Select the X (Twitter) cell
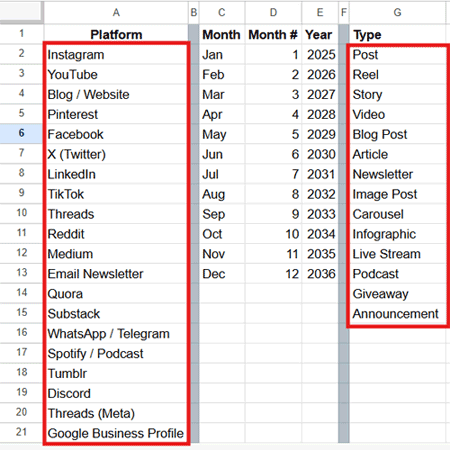The height and width of the screenshot is (450, 450). click(x=116, y=154)
